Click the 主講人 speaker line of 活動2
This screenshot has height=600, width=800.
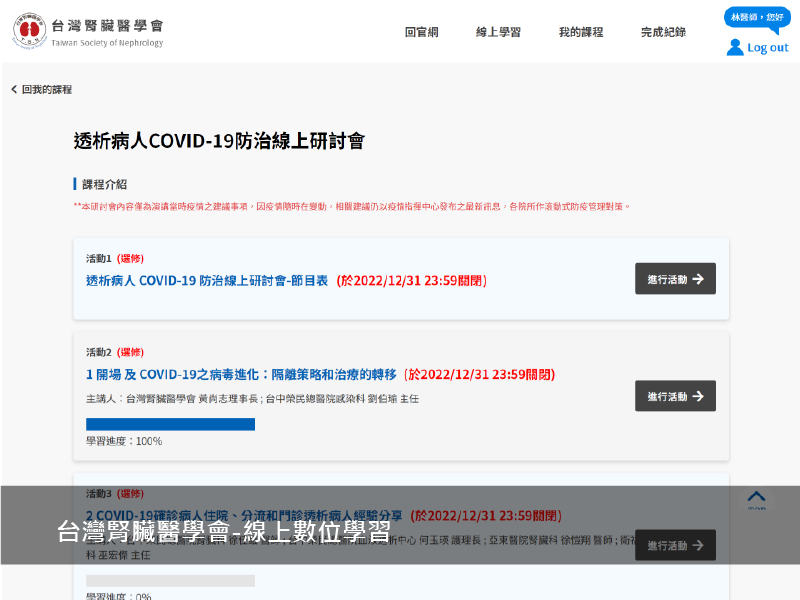252,399
